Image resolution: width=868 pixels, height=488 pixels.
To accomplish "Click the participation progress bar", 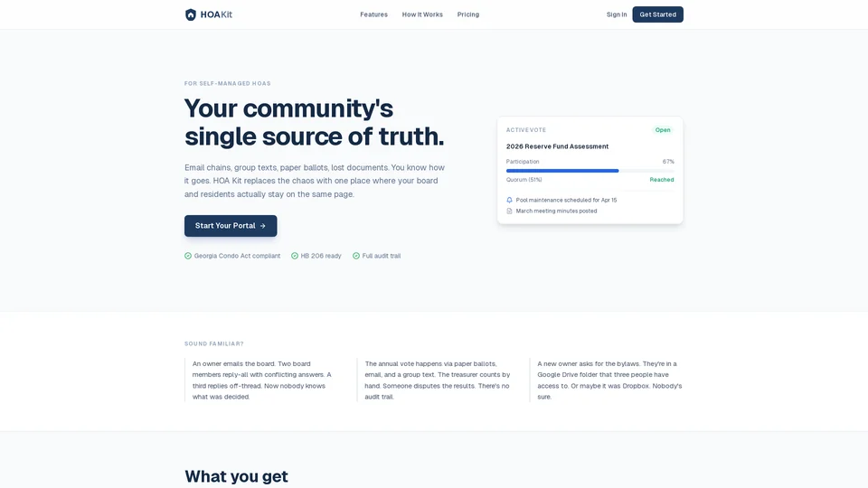I will pyautogui.click(x=590, y=171).
